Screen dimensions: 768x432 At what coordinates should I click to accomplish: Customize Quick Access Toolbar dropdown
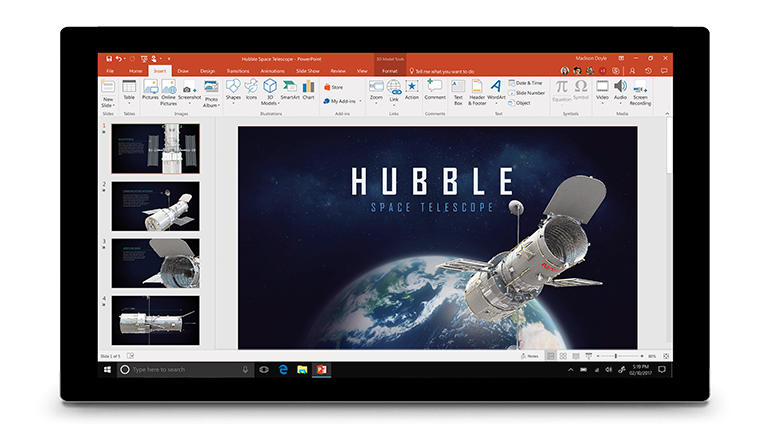(169, 59)
